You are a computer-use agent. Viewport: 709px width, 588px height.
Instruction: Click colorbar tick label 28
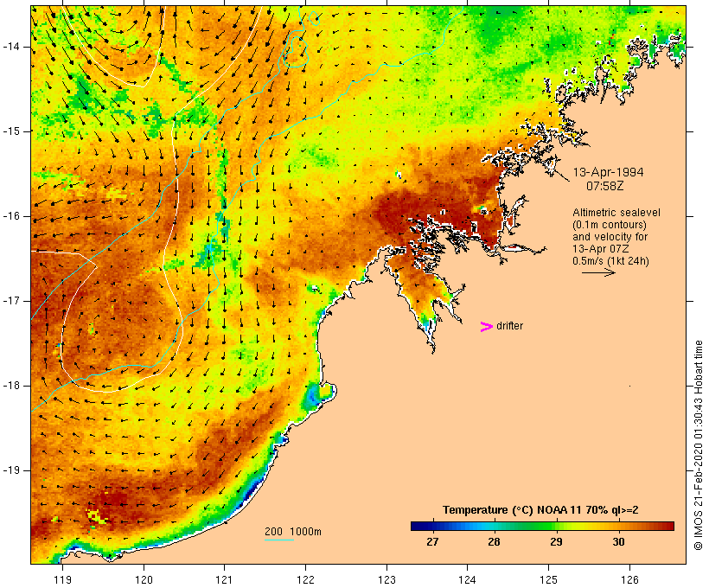[x=494, y=542]
